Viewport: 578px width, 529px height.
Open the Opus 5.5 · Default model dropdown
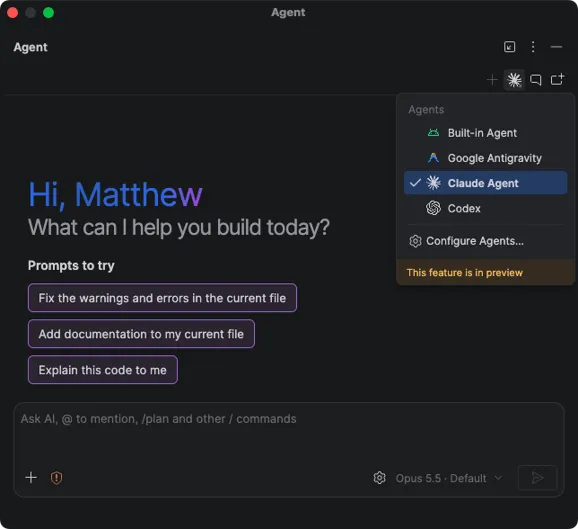[449, 478]
